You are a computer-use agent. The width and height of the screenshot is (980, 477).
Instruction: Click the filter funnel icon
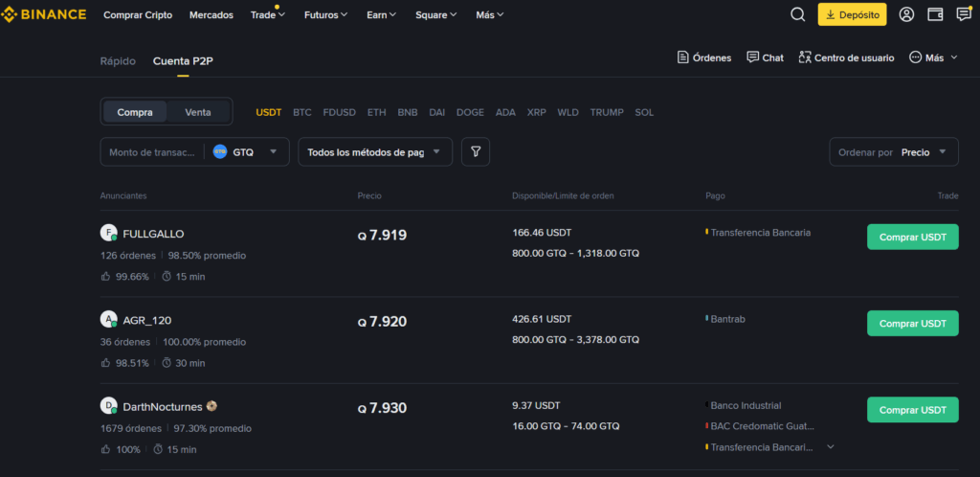pos(476,151)
